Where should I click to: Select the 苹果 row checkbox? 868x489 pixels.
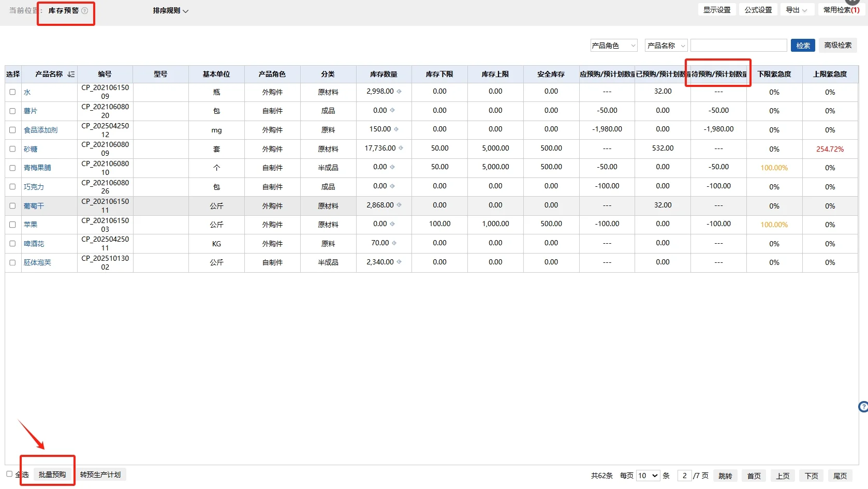[x=12, y=225]
